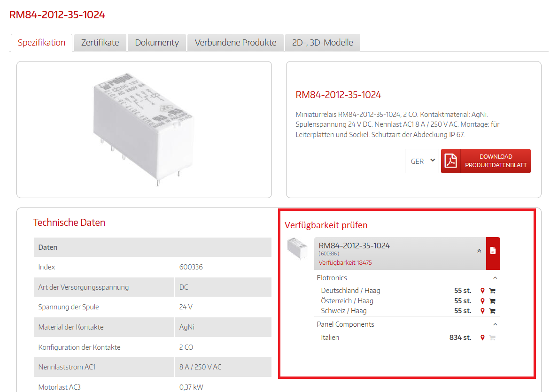Image resolution: width=550 pixels, height=392 pixels.
Task: Collapse the Elotronics distributor section
Action: pyautogui.click(x=495, y=278)
